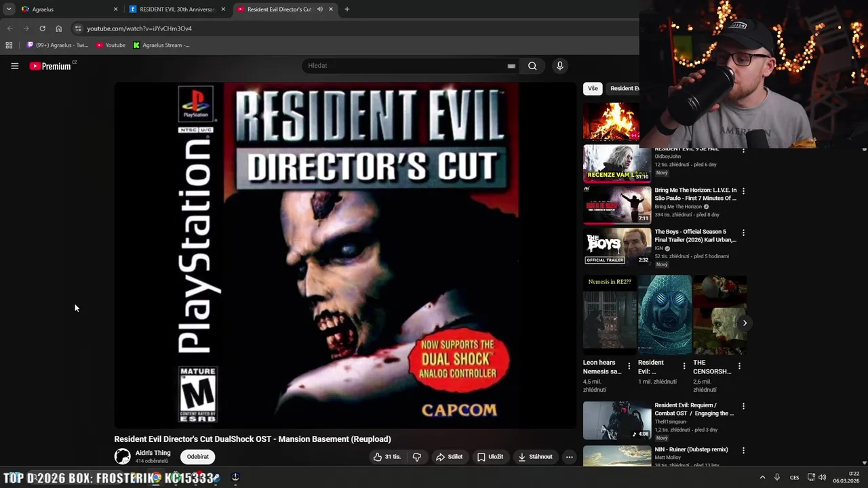Click the search magnifier button
Viewport: 868px width, 488px height.
coord(532,66)
